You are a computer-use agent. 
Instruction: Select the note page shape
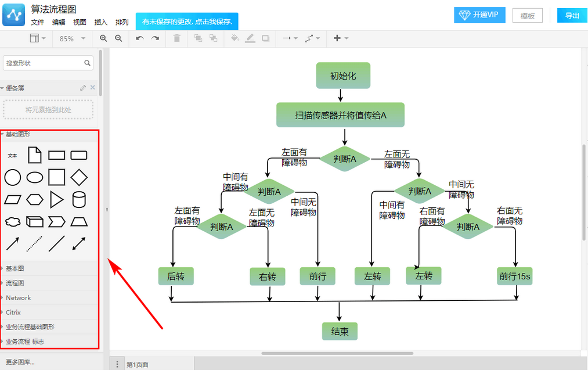point(34,155)
